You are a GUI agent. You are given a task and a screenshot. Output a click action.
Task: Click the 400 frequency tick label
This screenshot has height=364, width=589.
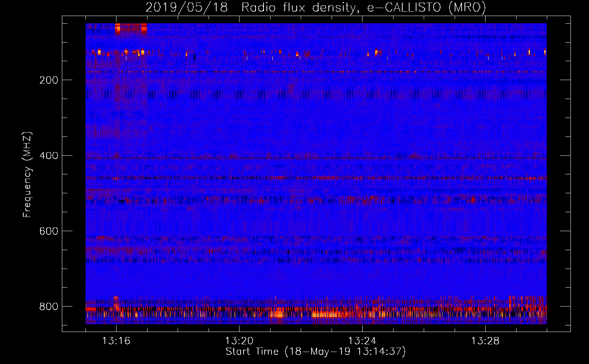tap(49, 156)
